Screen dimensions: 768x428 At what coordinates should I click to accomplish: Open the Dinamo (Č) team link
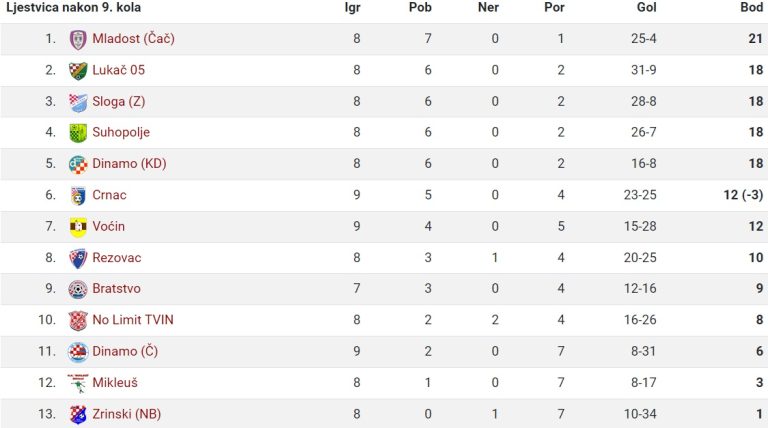[125, 351]
